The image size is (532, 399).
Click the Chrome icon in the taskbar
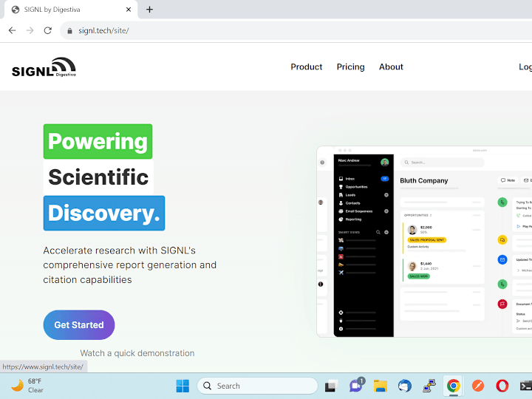coord(454,386)
